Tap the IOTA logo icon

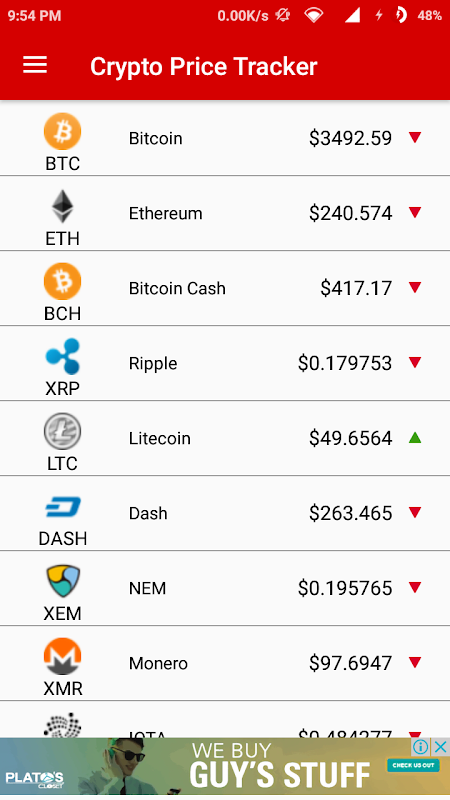(x=62, y=725)
